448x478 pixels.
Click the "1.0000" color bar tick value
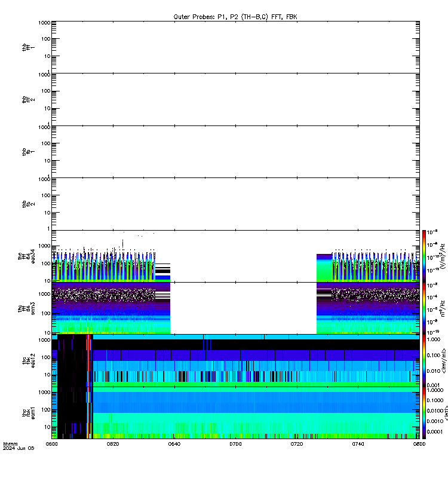coord(435,390)
